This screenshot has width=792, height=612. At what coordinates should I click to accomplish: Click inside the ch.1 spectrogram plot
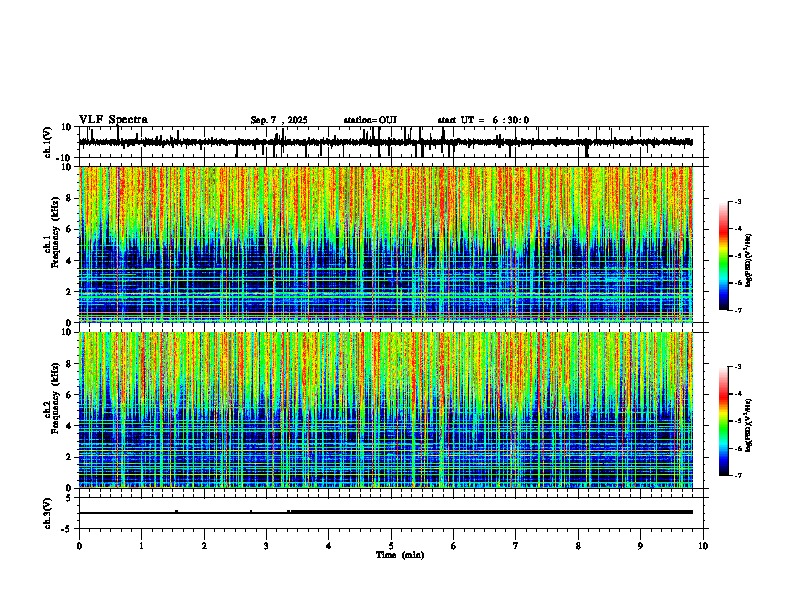(393, 244)
